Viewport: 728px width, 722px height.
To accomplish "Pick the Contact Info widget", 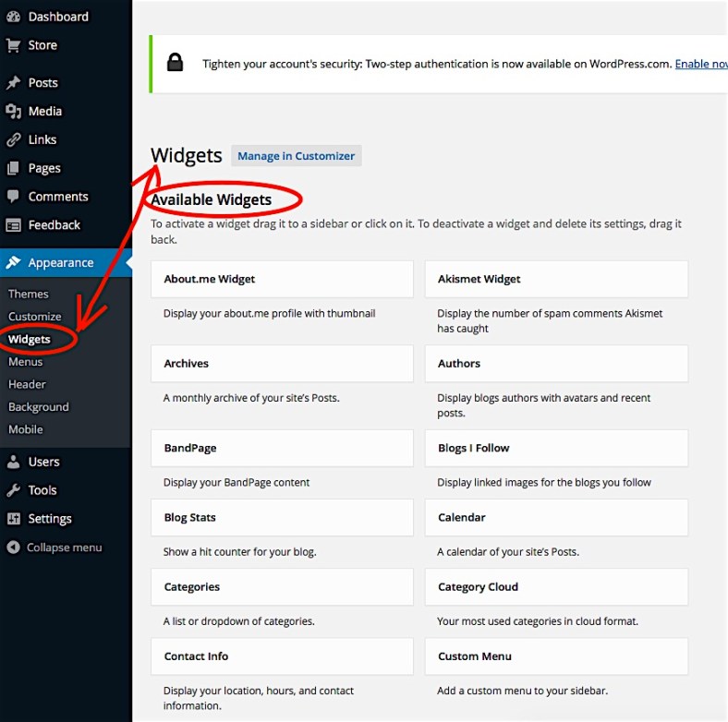I will click(282, 656).
